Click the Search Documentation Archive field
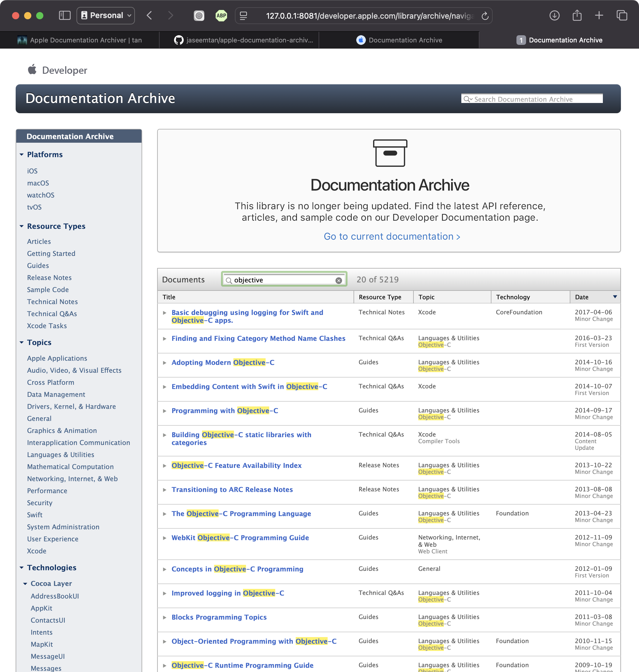 click(532, 99)
